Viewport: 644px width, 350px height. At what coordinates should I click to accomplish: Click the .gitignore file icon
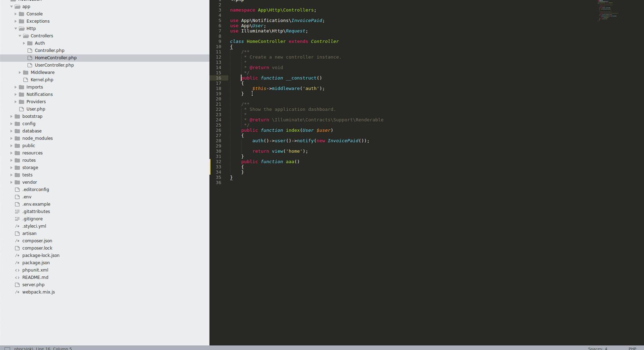tap(17, 219)
